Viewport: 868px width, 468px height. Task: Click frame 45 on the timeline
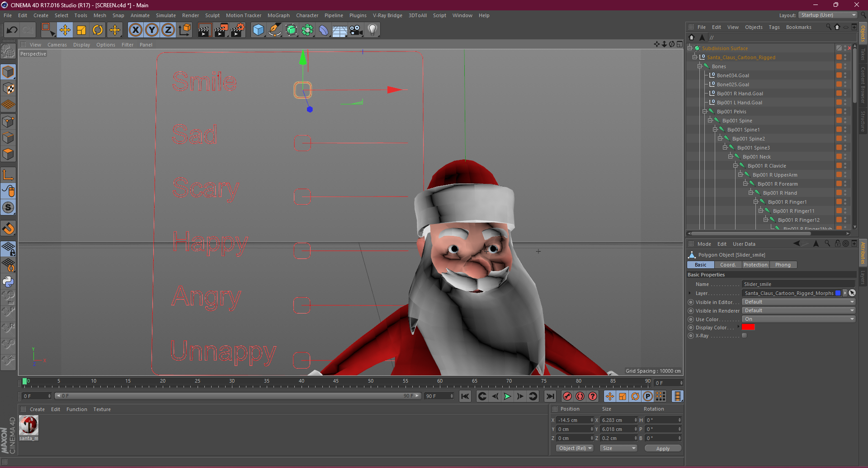click(x=336, y=382)
